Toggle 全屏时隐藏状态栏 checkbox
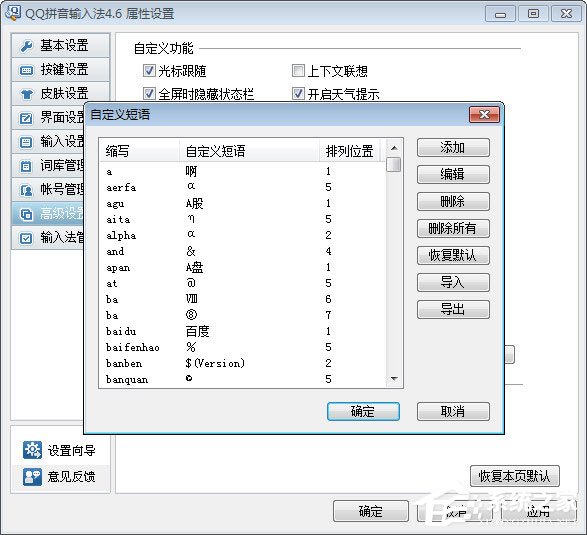The image size is (587, 535). [149, 94]
